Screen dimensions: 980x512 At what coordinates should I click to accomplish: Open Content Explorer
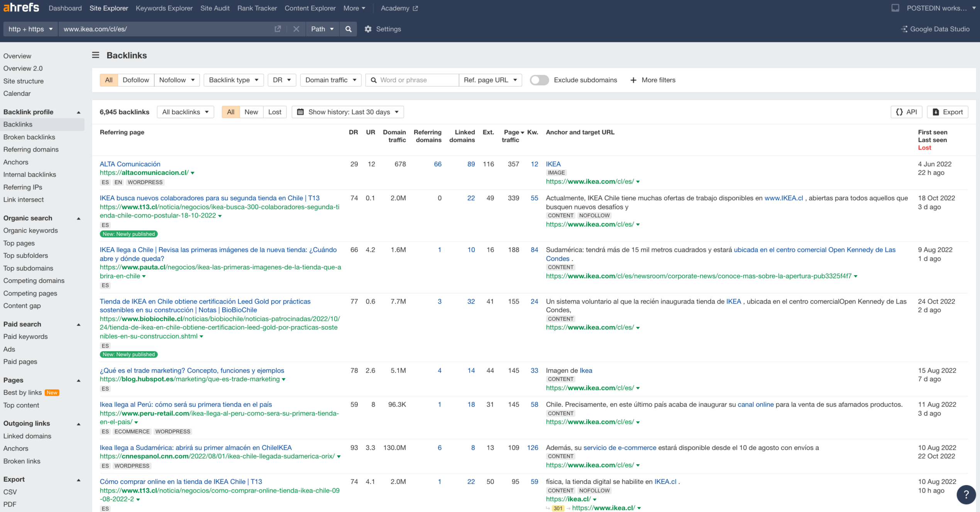click(310, 8)
